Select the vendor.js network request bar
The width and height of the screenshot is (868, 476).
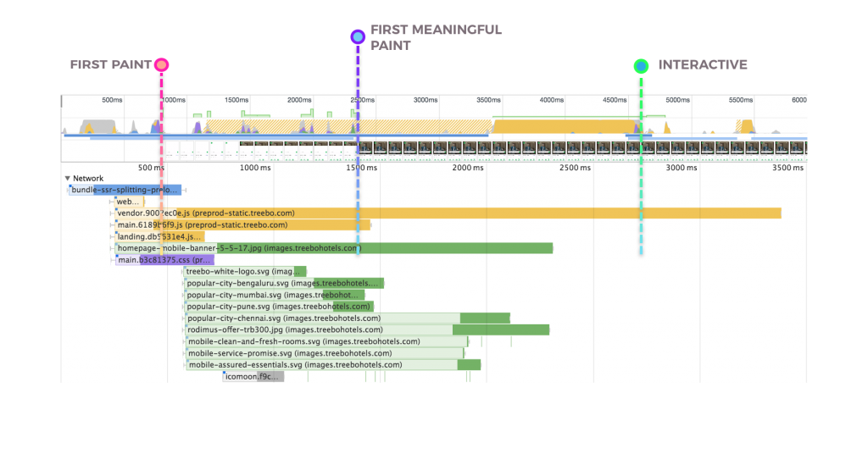(x=448, y=213)
